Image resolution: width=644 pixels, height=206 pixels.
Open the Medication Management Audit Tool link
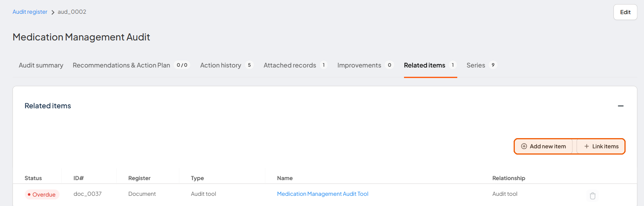[x=323, y=194]
